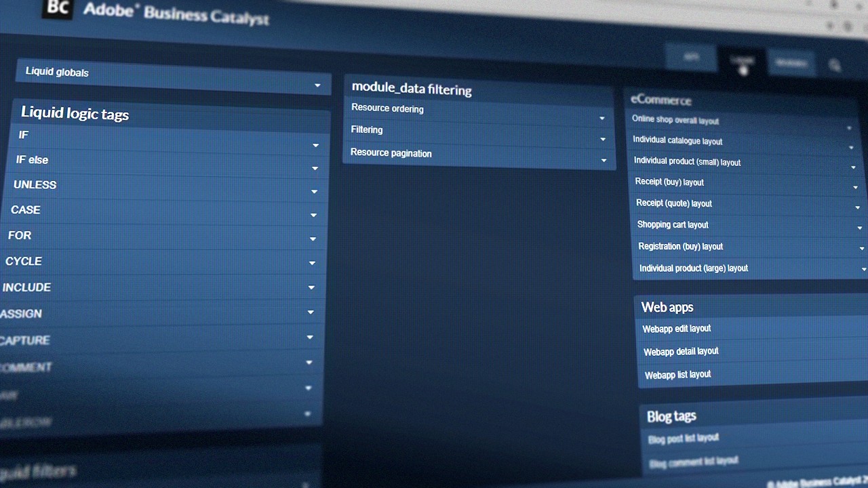The width and height of the screenshot is (868, 488).
Task: Expand the UNLESS tag row
Action: pos(315,192)
